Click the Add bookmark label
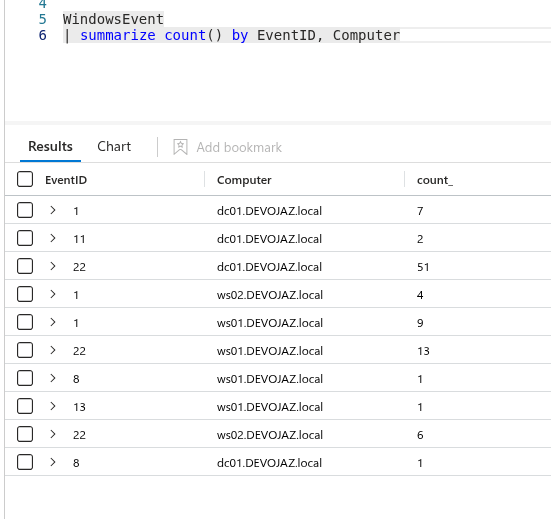This screenshot has width=551, height=519. (239, 147)
